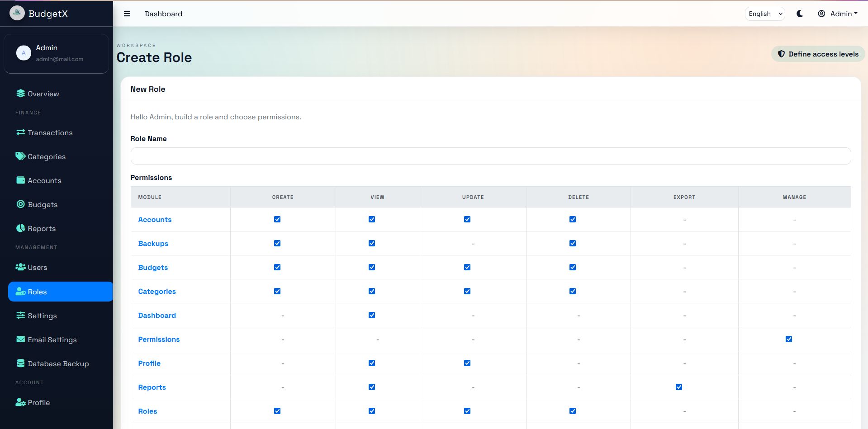Uncheck the Accounts Create permission checkbox
The height and width of the screenshot is (429, 868).
(277, 219)
